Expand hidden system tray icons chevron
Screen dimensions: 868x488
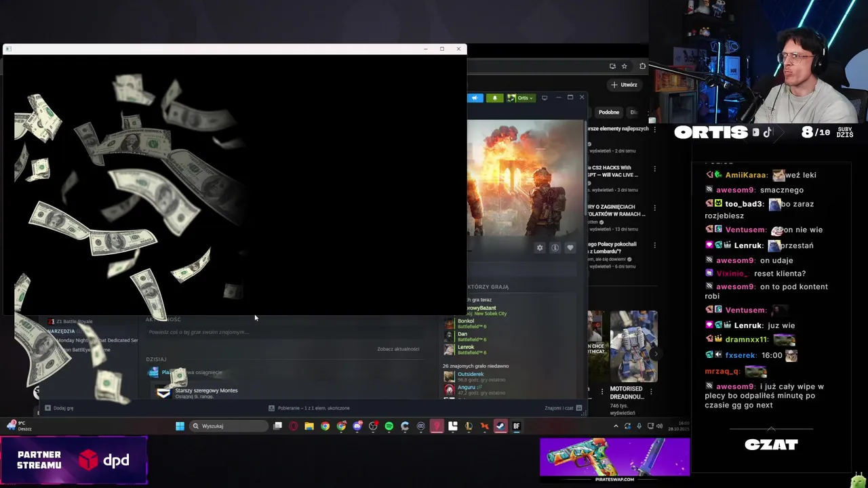(x=616, y=426)
